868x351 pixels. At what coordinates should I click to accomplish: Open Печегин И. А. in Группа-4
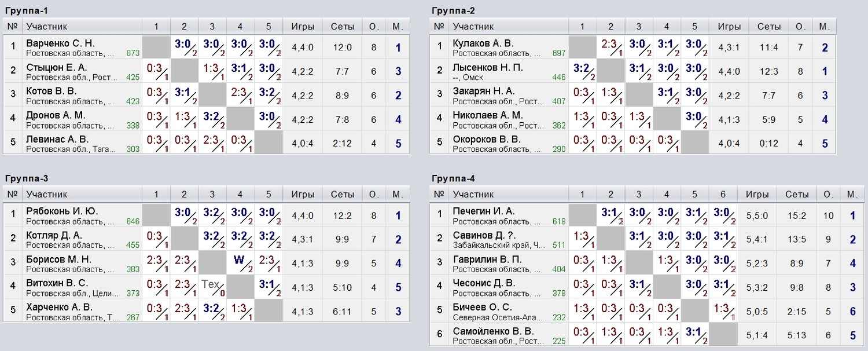(483, 211)
